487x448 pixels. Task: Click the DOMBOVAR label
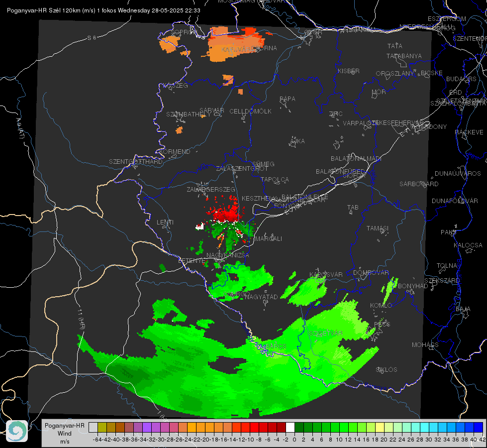371,272
